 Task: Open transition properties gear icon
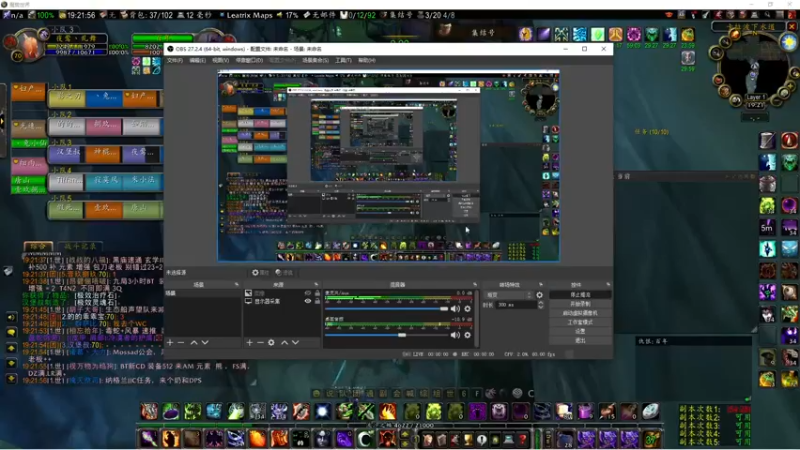point(539,295)
